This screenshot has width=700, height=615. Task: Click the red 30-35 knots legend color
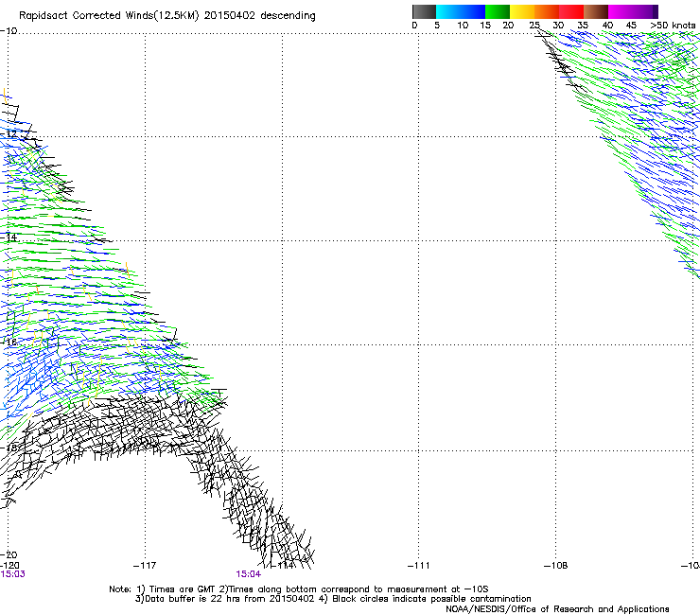click(x=571, y=11)
